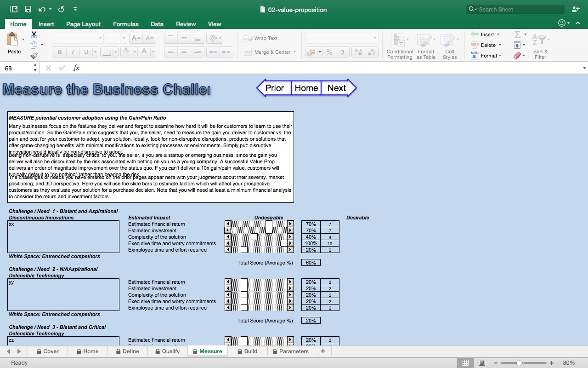Screen dimensions: 588x368
Task: Increase decimal places
Action: click(359, 52)
